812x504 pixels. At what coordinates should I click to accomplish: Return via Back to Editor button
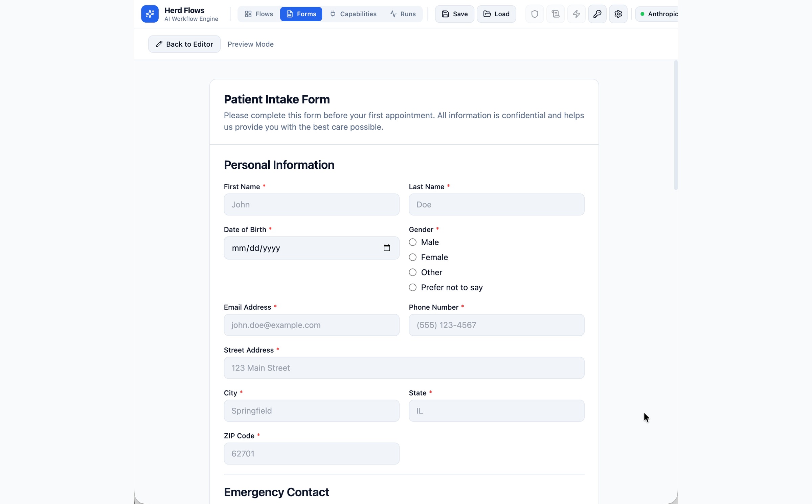[184, 44]
